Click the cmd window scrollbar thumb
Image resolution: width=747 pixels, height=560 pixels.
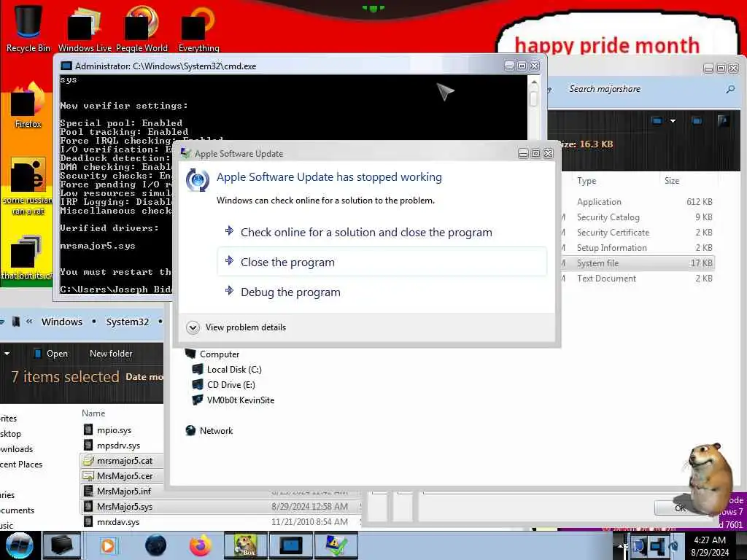tap(533, 98)
